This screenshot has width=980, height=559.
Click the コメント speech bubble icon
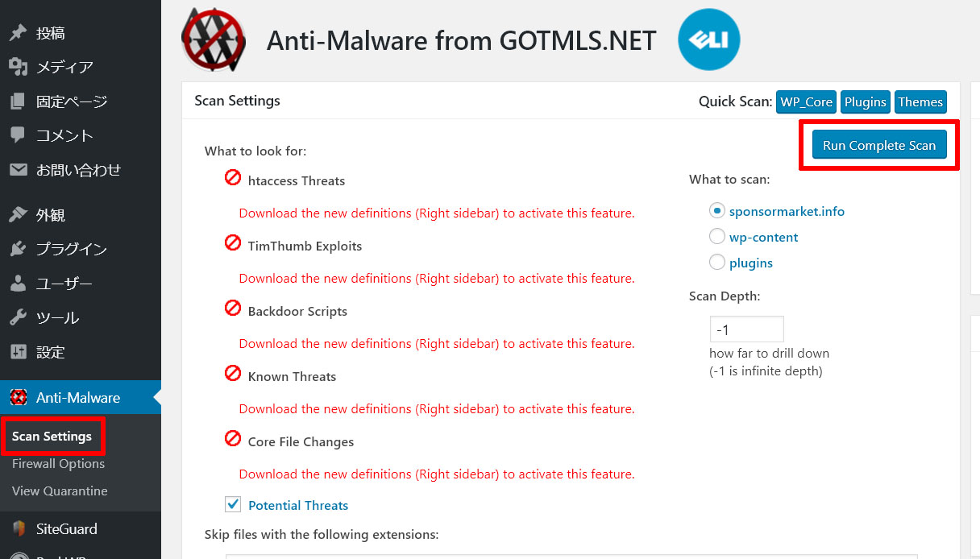coord(18,135)
